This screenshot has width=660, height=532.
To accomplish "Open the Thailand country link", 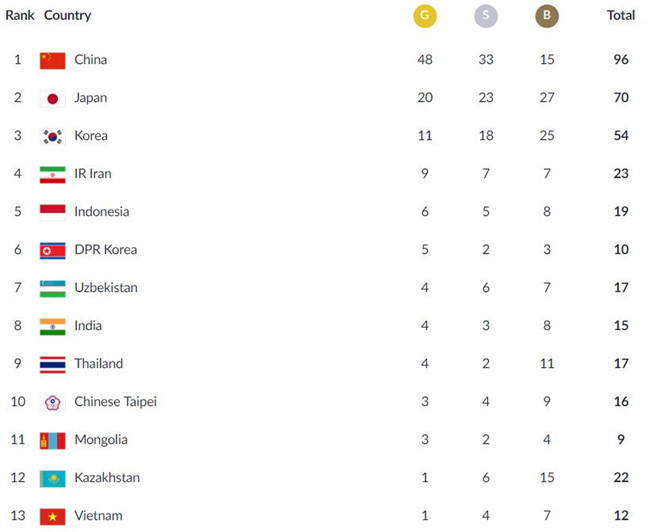I will (98, 364).
